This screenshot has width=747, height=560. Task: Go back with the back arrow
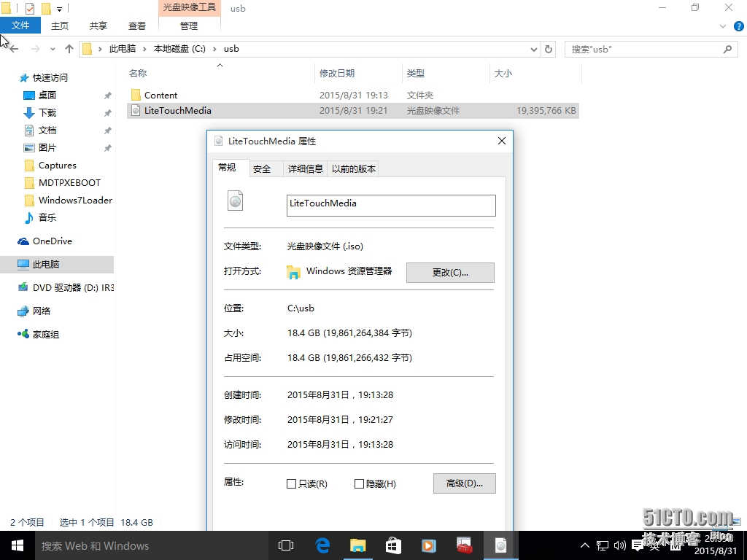15,49
